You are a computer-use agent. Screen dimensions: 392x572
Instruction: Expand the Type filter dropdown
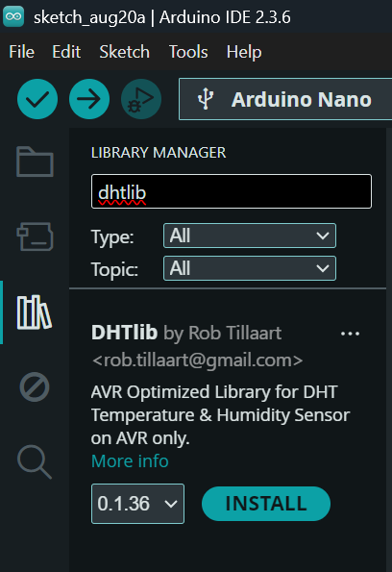(250, 236)
